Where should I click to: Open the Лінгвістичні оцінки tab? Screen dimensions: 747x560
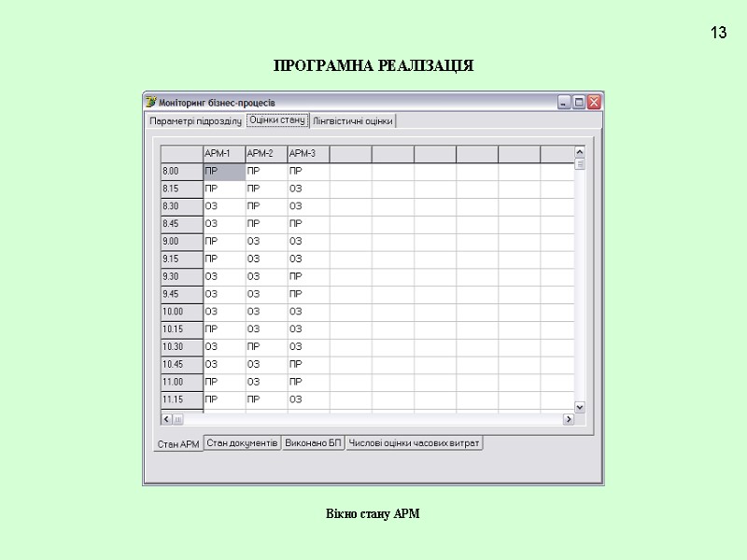point(353,121)
